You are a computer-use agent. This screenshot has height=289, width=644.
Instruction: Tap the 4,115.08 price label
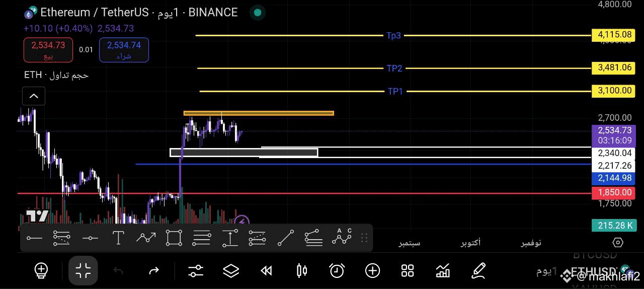[612, 35]
